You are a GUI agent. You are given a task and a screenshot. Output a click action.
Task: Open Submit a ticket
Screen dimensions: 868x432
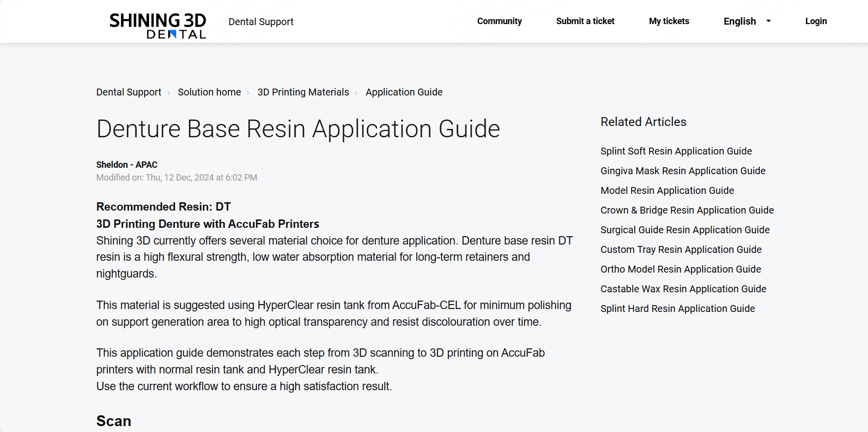tap(585, 21)
